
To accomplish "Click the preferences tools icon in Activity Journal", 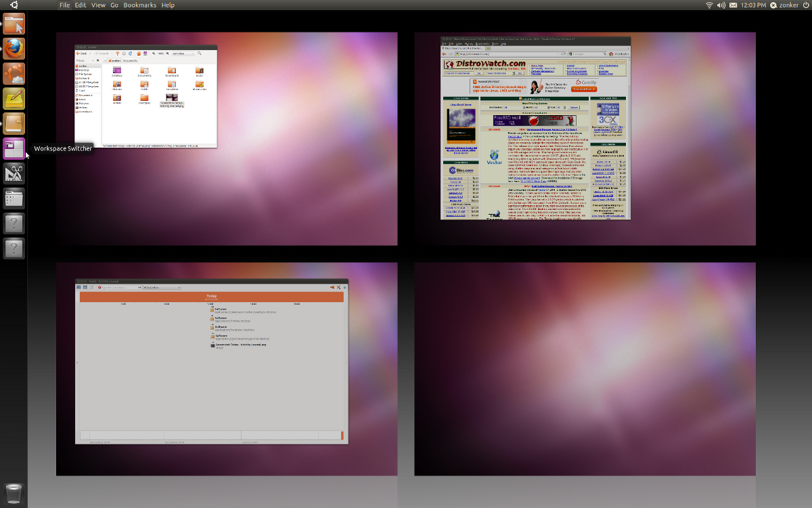I will pyautogui.click(x=338, y=287).
